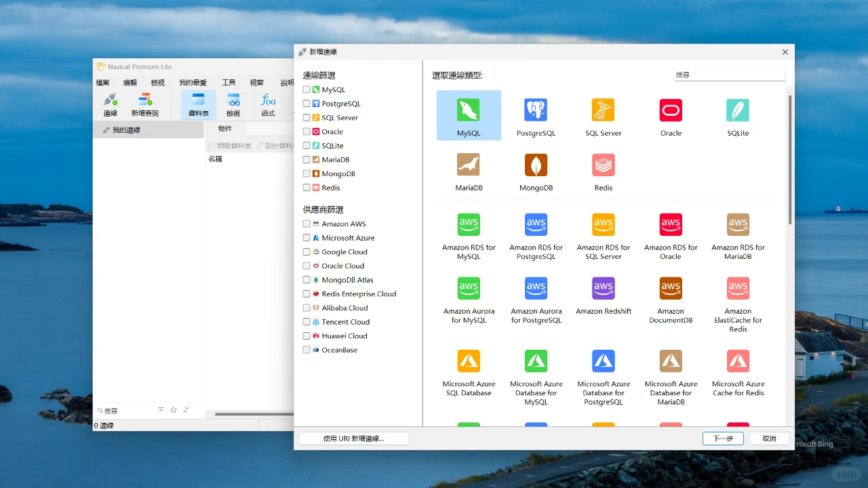Toggle the Alibaba Cloud vendor checkbox

(307, 308)
